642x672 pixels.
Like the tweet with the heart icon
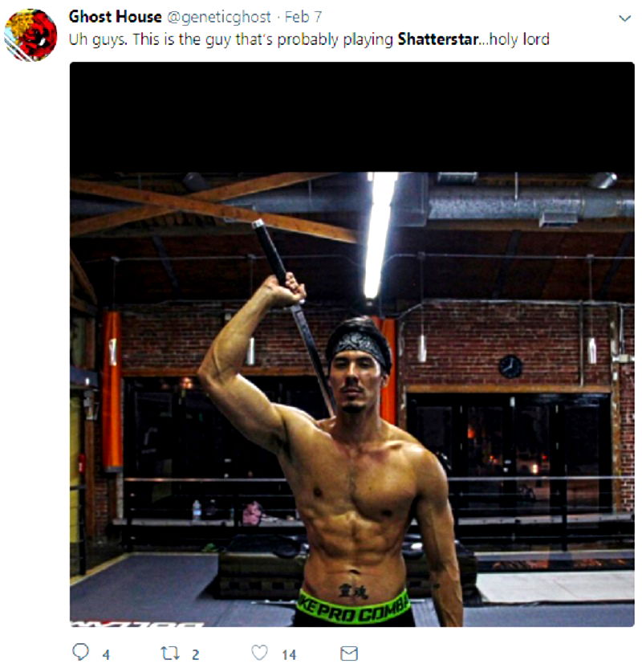259,653
